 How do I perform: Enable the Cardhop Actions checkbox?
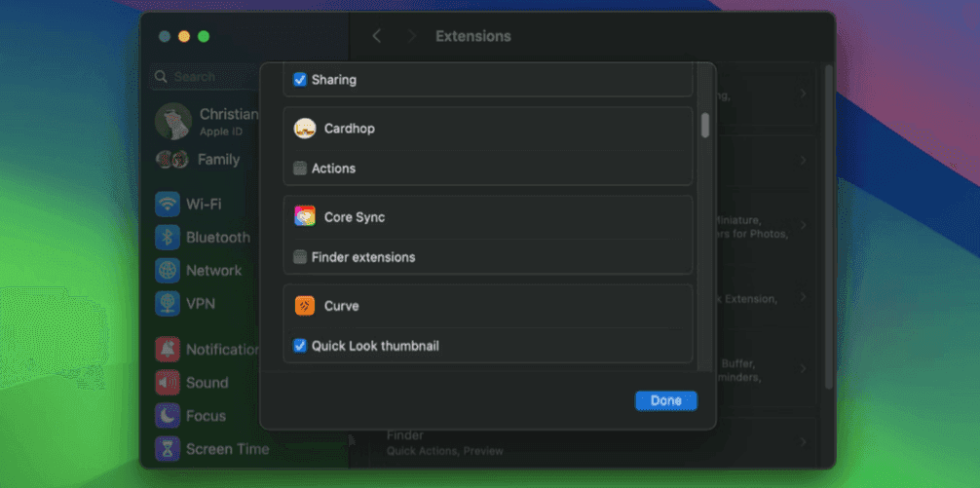tap(300, 169)
